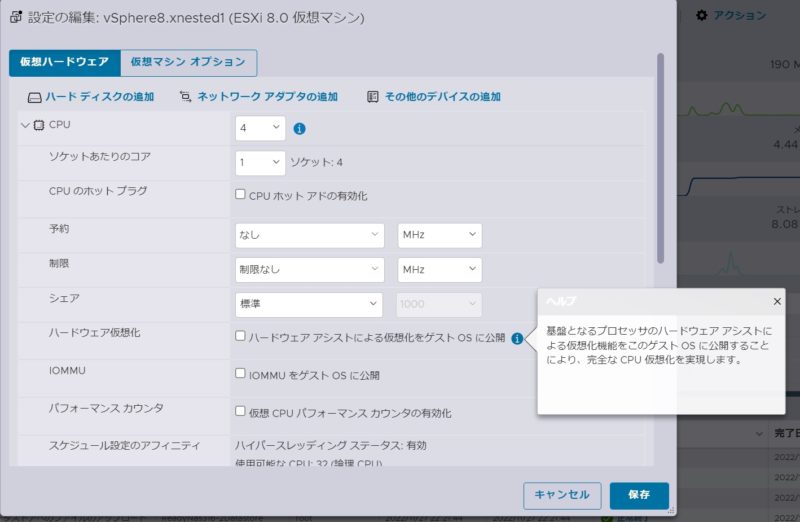Switch to 仮想マシン オプション tab
The height and width of the screenshot is (522, 800).
pyautogui.click(x=188, y=63)
